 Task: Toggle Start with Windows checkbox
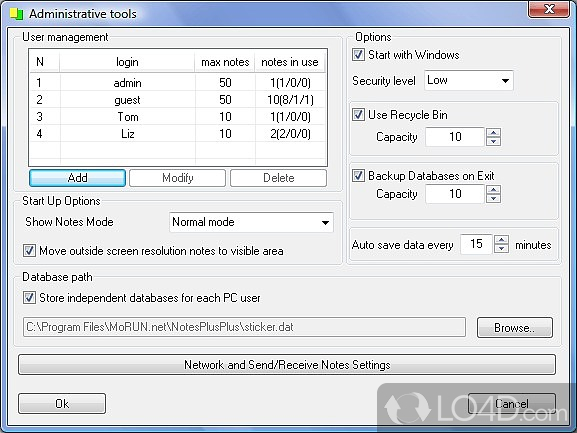click(x=358, y=55)
